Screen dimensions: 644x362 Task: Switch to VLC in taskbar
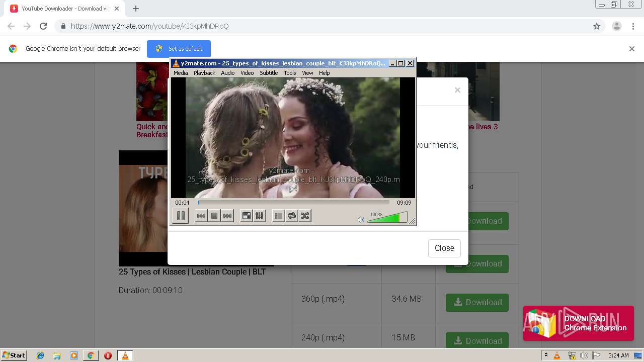125,355
